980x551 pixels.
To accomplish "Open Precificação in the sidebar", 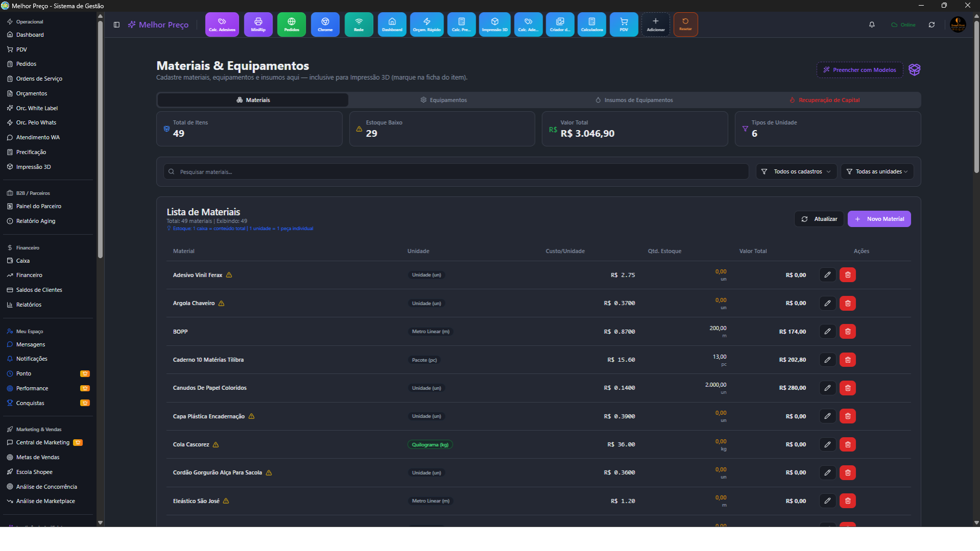I will click(x=31, y=152).
